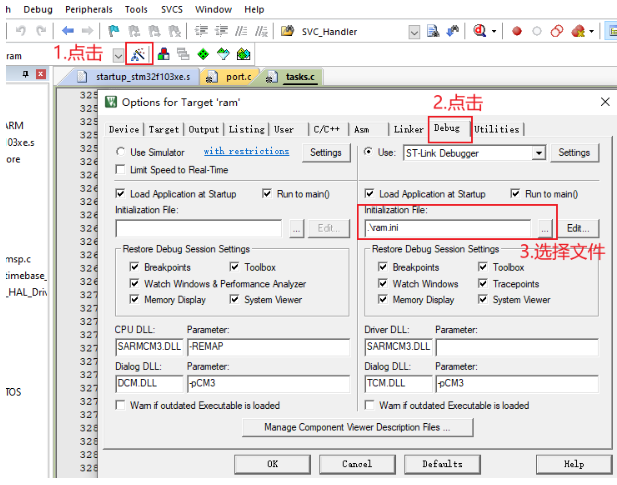Start/Stop Debug Session via magnifier icon

pyautogui.click(x=480, y=31)
